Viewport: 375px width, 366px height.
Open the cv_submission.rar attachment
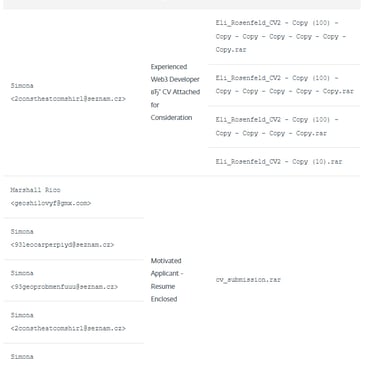[x=248, y=280]
